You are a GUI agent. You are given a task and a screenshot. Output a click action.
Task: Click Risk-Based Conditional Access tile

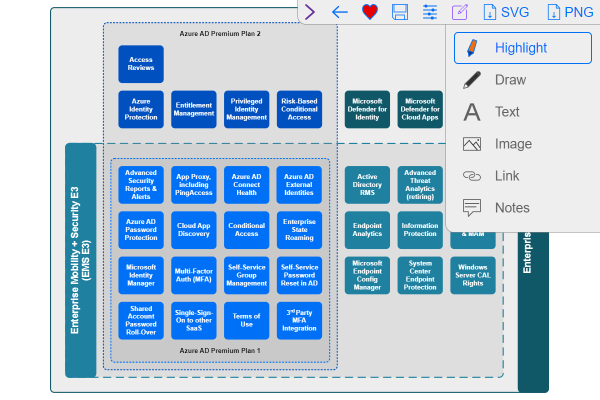point(299,109)
